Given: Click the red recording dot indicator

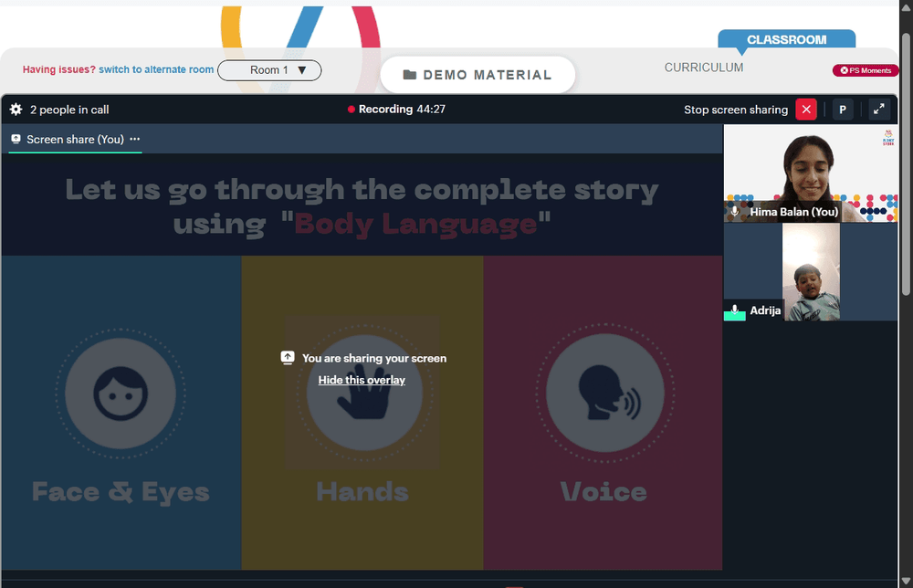Looking at the screenshot, I should [352, 109].
